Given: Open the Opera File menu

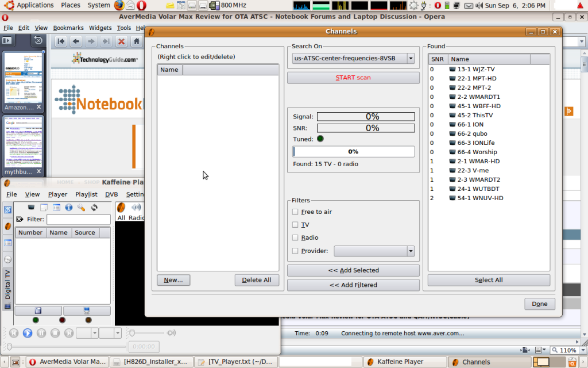Looking at the screenshot, I should 8,28.
